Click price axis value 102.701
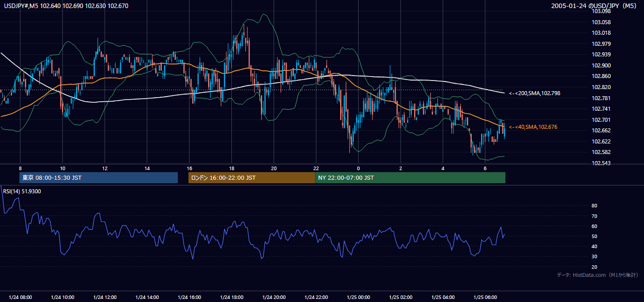644x302 pixels. coord(601,120)
